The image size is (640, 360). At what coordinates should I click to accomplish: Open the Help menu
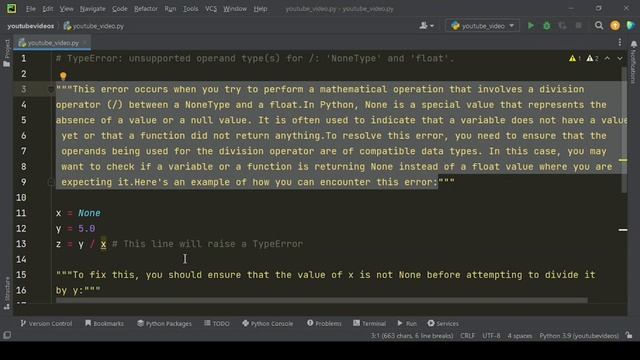click(260, 9)
